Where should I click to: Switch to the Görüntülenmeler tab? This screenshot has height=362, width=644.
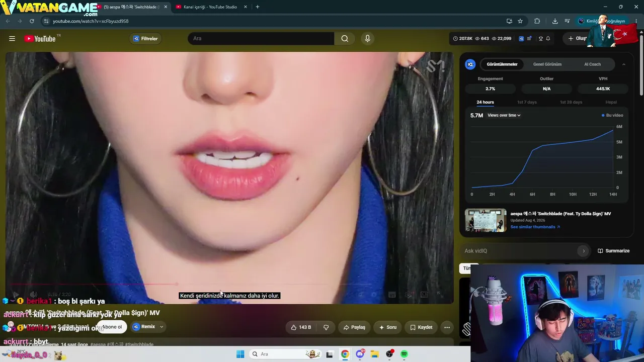502,64
